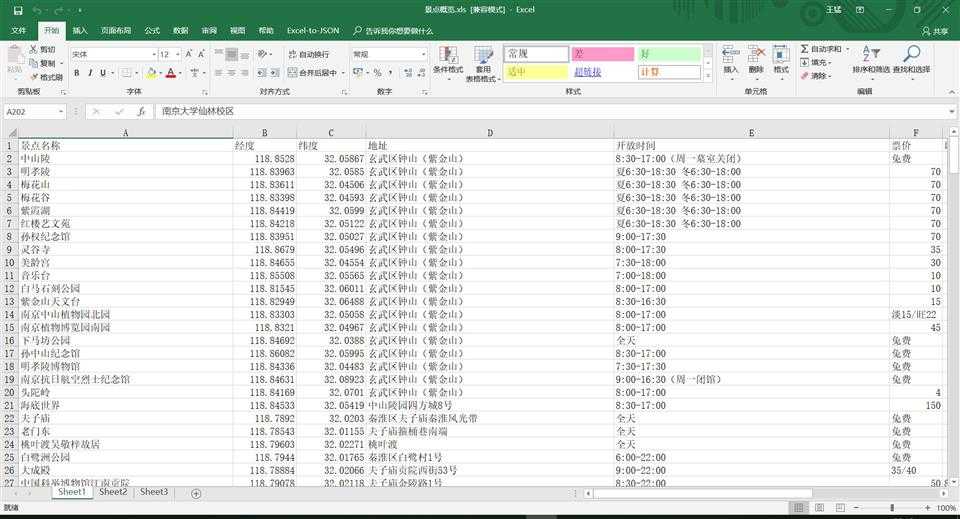Apply the green 好 (Good) cell style
This screenshot has height=519, width=960.
coord(669,54)
